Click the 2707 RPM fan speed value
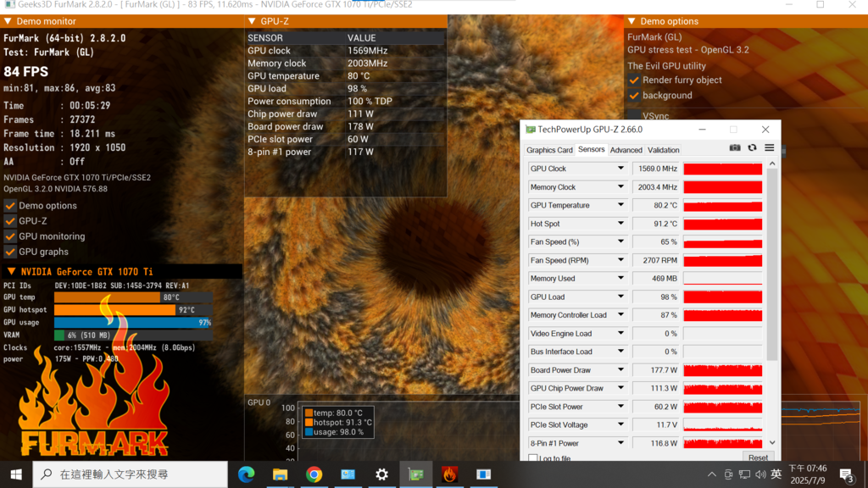 [x=656, y=260]
